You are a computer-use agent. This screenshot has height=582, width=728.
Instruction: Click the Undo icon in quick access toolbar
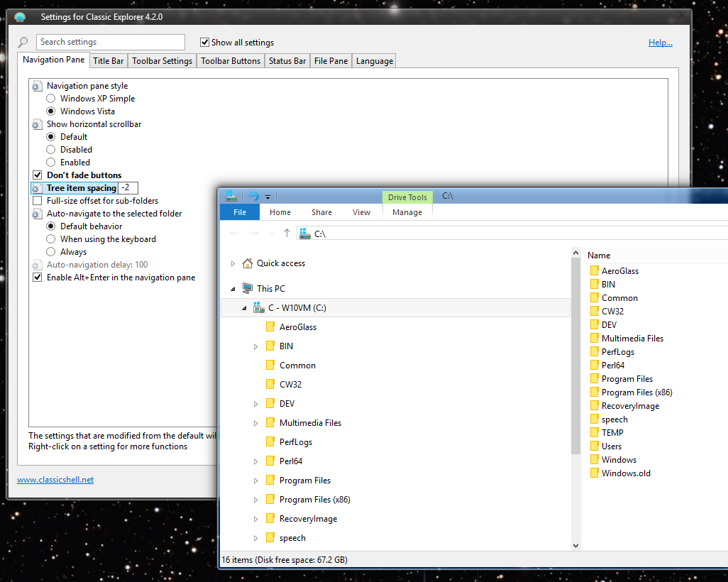(254, 197)
